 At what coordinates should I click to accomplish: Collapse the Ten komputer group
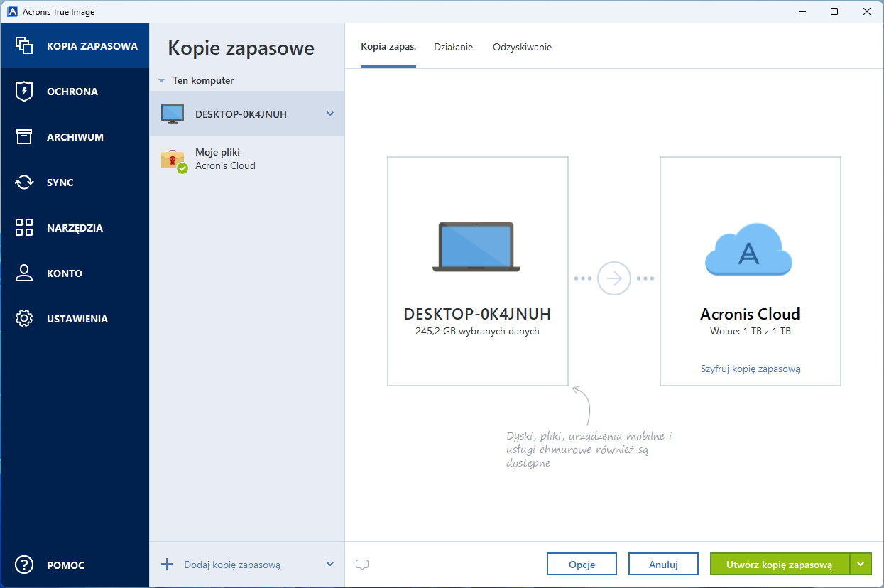[162, 81]
